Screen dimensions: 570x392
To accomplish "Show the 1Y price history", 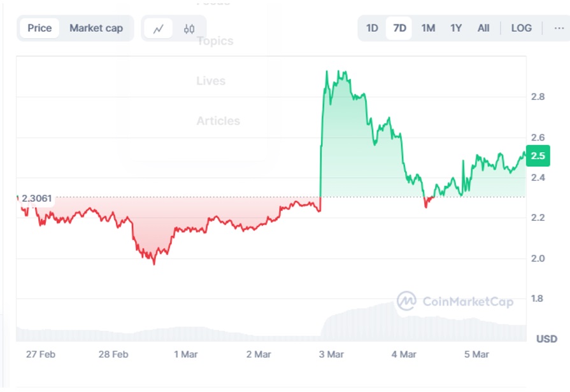I will 456,28.
